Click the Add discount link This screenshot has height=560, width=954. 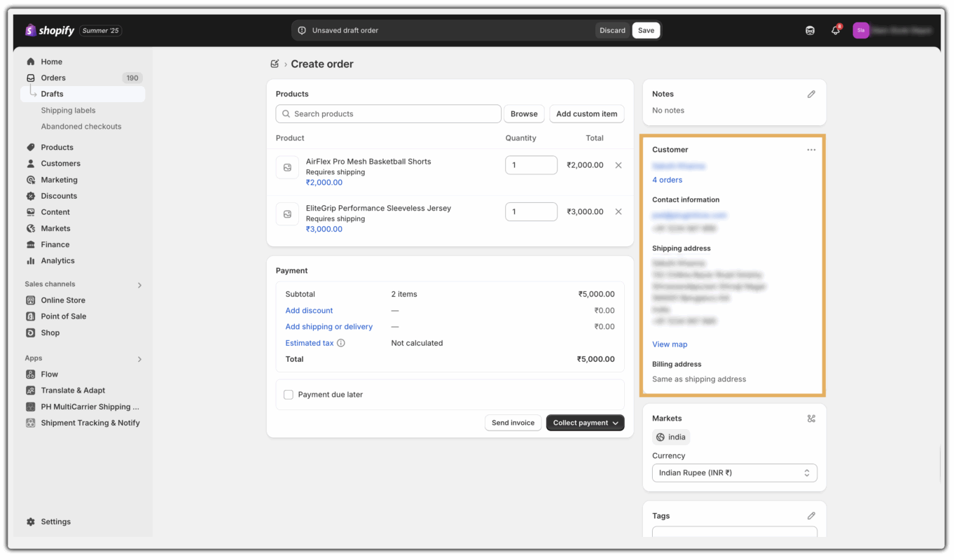click(x=309, y=311)
